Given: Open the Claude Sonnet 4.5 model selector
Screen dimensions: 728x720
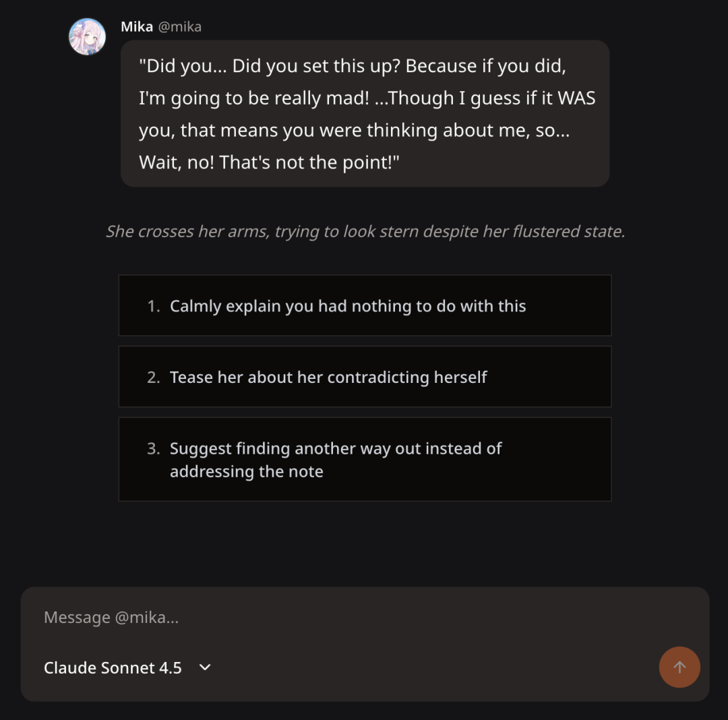Looking at the screenshot, I should click(113, 667).
